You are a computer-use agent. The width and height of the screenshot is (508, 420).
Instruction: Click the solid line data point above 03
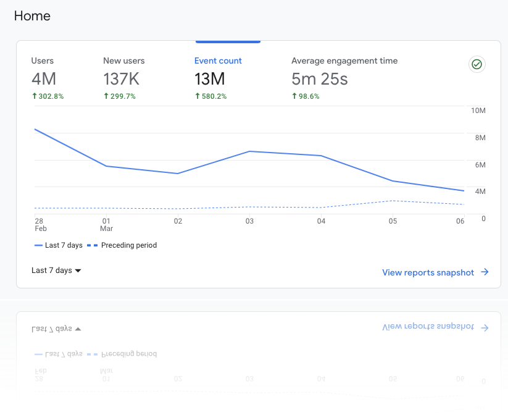[x=249, y=151]
